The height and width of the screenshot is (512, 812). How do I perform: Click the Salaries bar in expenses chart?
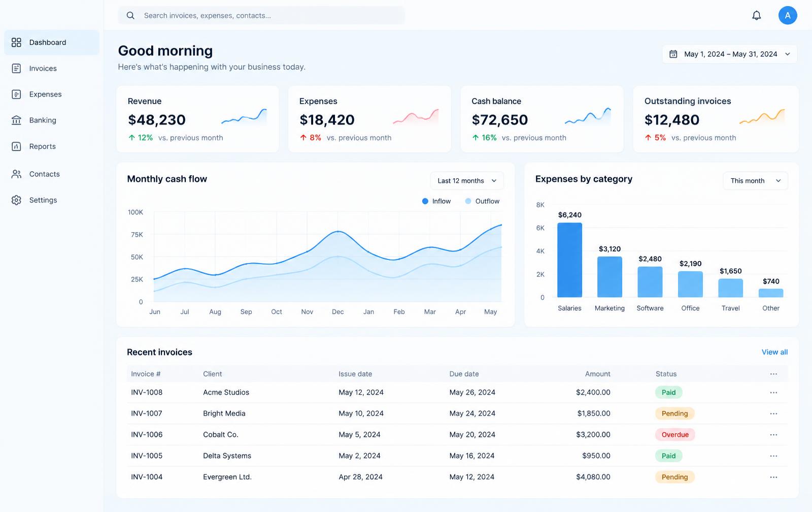(569, 260)
